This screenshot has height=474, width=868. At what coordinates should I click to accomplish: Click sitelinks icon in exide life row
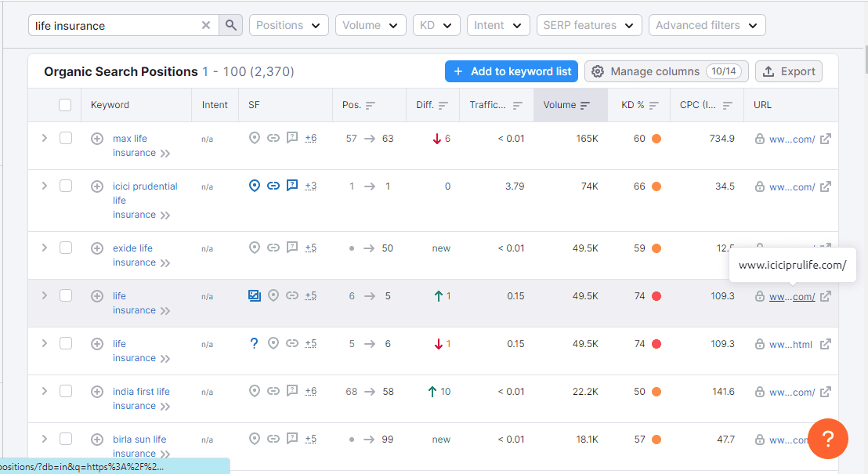(273, 248)
